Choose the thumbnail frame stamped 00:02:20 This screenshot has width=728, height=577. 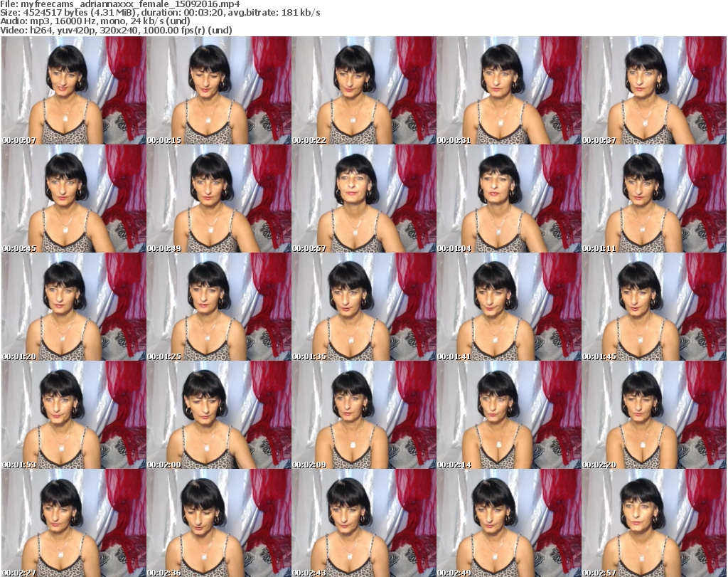pos(654,415)
